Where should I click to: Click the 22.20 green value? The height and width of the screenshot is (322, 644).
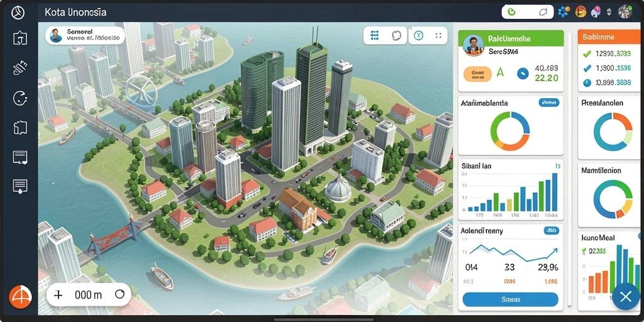(x=547, y=78)
